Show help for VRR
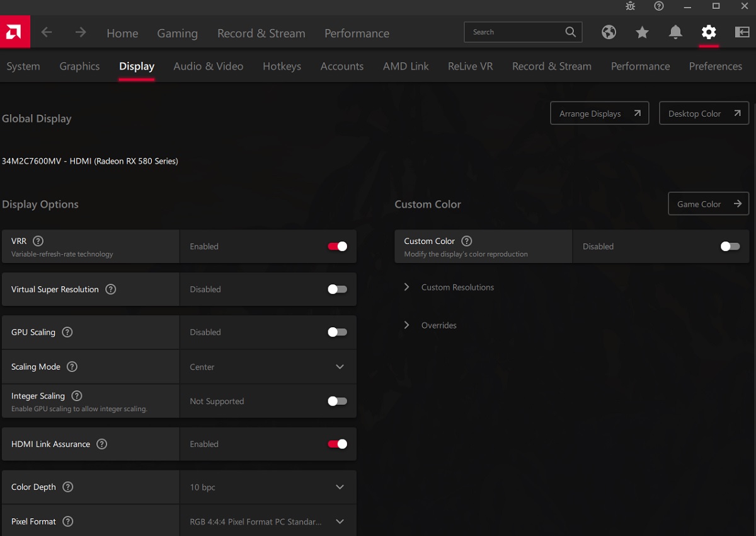The image size is (756, 536). (38, 241)
